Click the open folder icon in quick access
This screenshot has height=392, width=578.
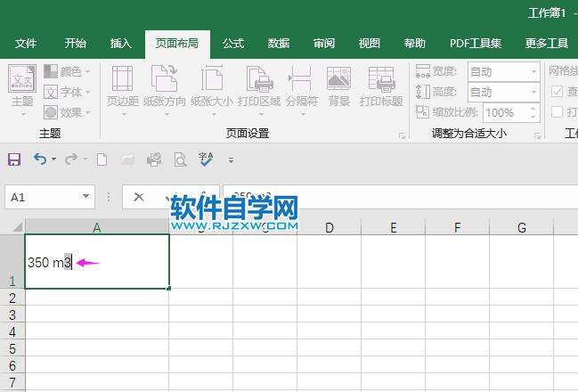127,159
